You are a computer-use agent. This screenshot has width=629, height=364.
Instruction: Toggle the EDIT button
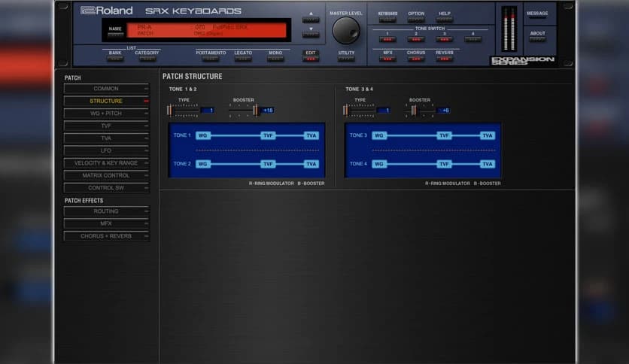click(x=311, y=59)
